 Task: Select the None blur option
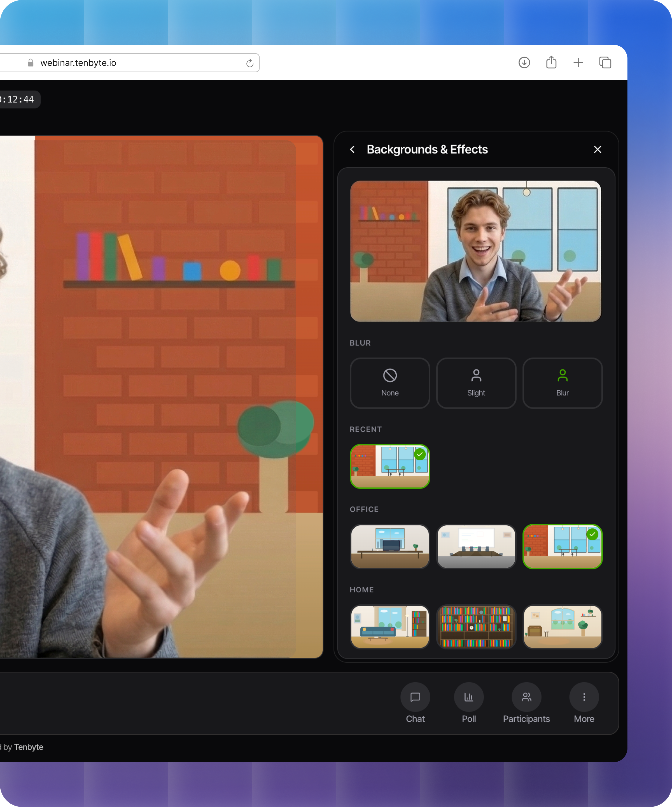[x=390, y=383]
